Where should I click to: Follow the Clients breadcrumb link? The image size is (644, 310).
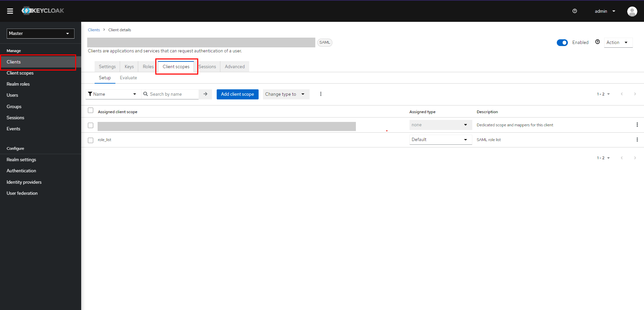tap(94, 30)
